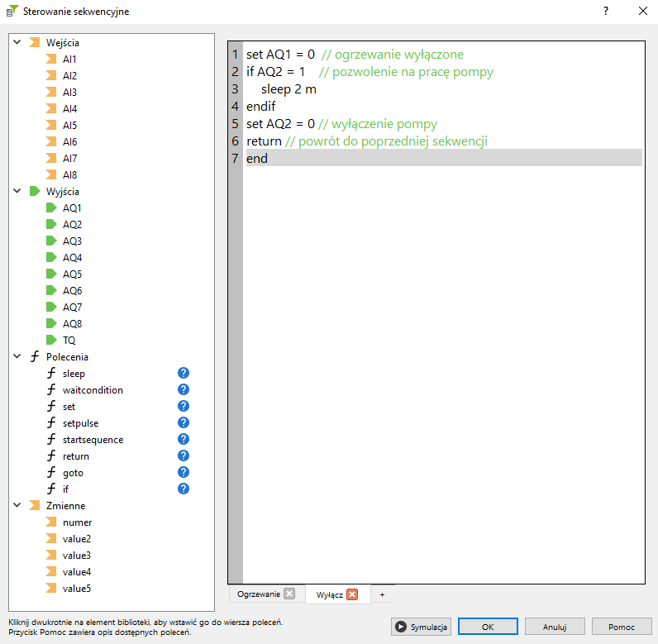Start the simulation with Symulacja button
The image size is (658, 644).
click(x=421, y=627)
